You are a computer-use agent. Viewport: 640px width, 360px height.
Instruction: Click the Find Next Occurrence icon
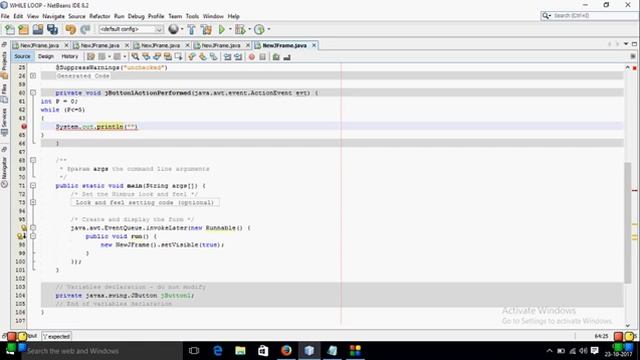(157, 57)
